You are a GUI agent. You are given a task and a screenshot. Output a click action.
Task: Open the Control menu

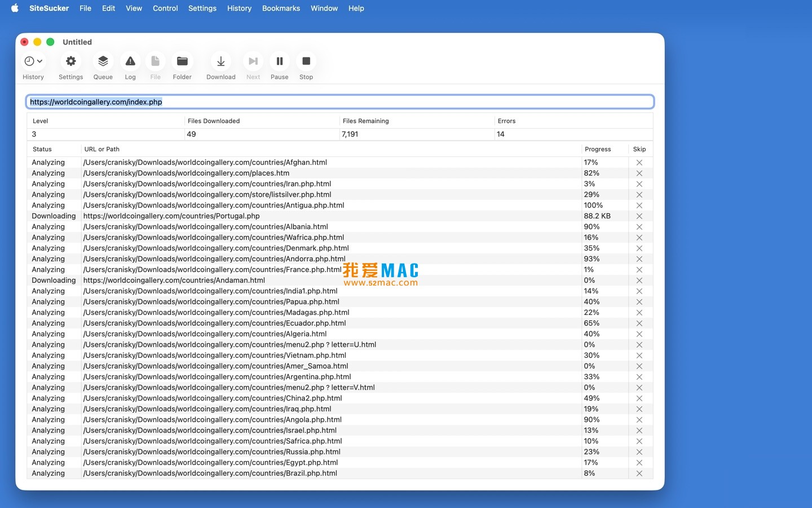(165, 8)
